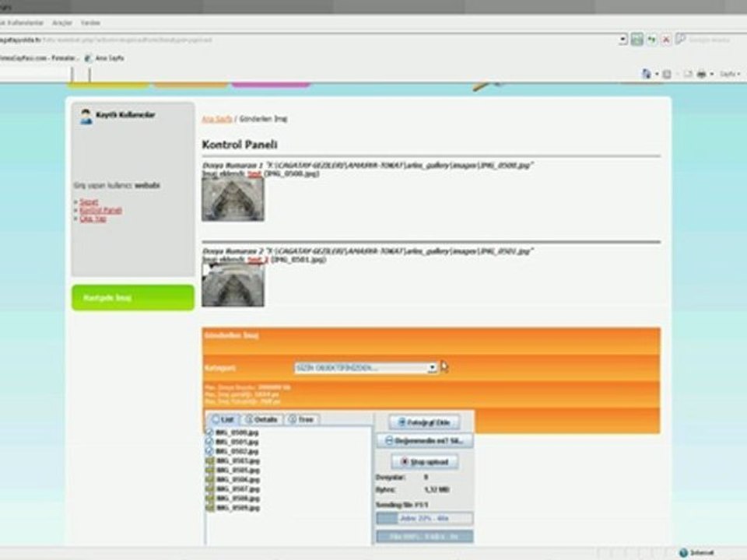Open the Sayfa dropdown menu
The image size is (747, 560).
(x=729, y=75)
